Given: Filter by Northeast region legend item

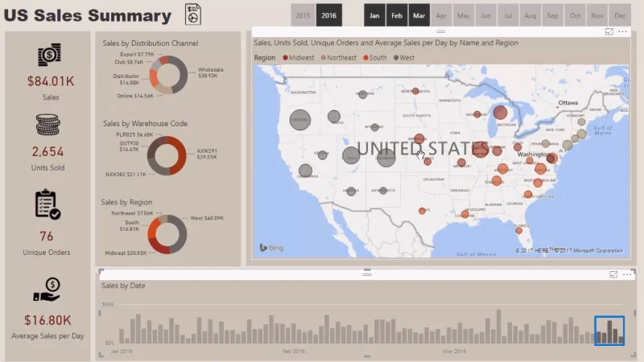Looking at the screenshot, I should click(339, 57).
